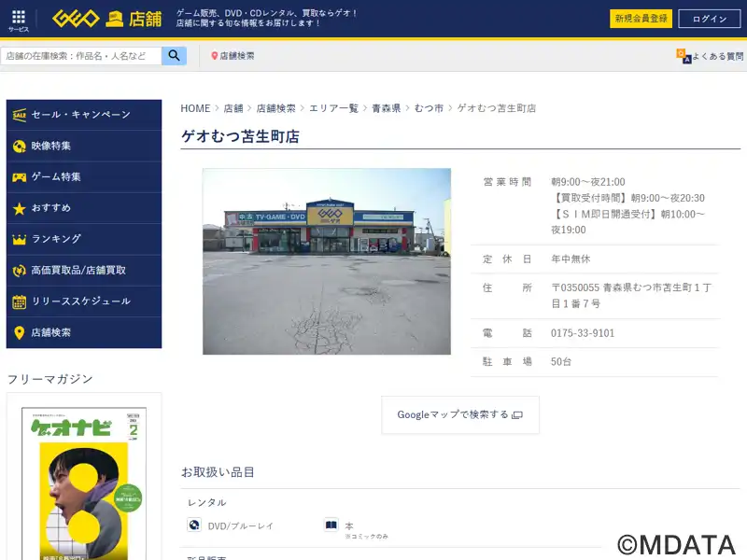Click 店舗 breadcrumb link
The height and width of the screenshot is (560, 747).
233,108
